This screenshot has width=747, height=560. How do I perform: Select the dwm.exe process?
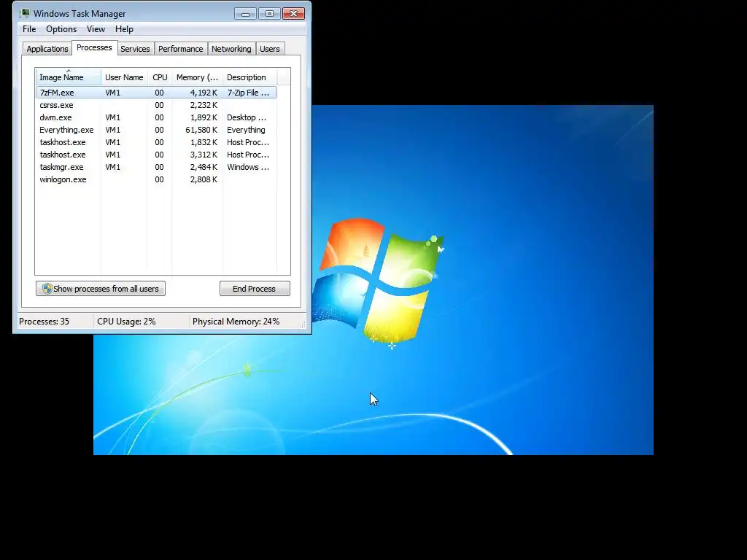coord(156,117)
